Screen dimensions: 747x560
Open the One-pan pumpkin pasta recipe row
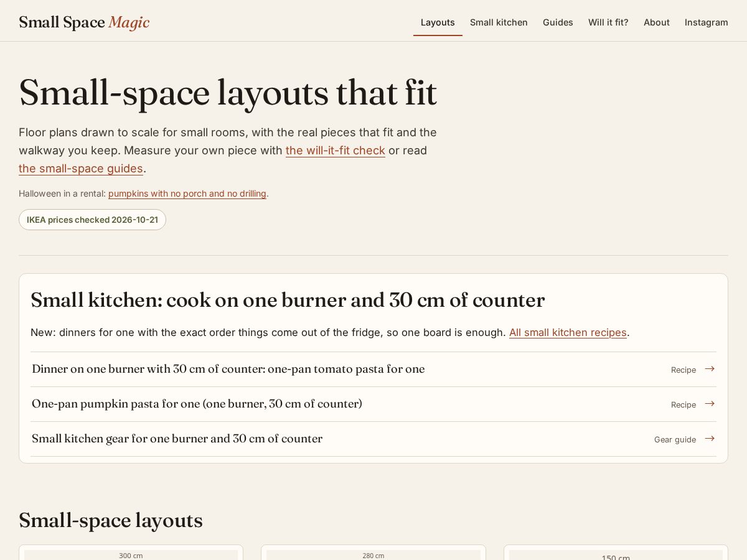[x=374, y=404]
